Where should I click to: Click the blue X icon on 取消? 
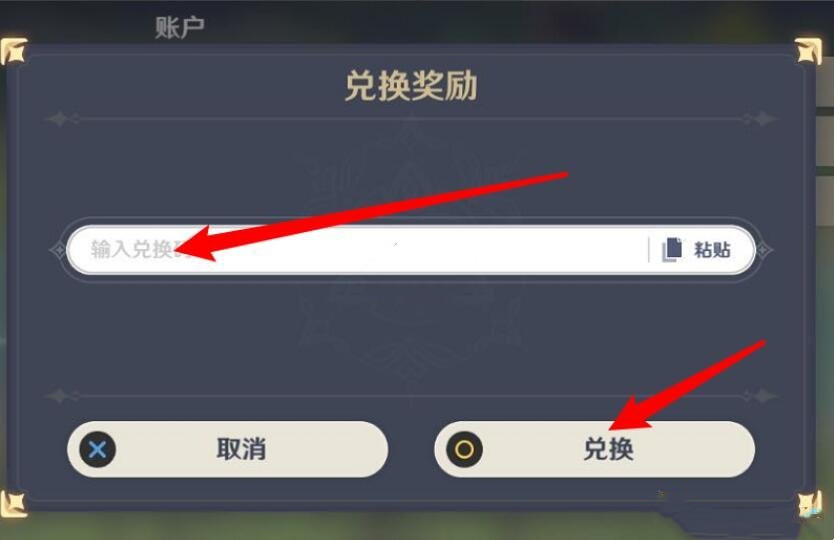click(x=97, y=450)
